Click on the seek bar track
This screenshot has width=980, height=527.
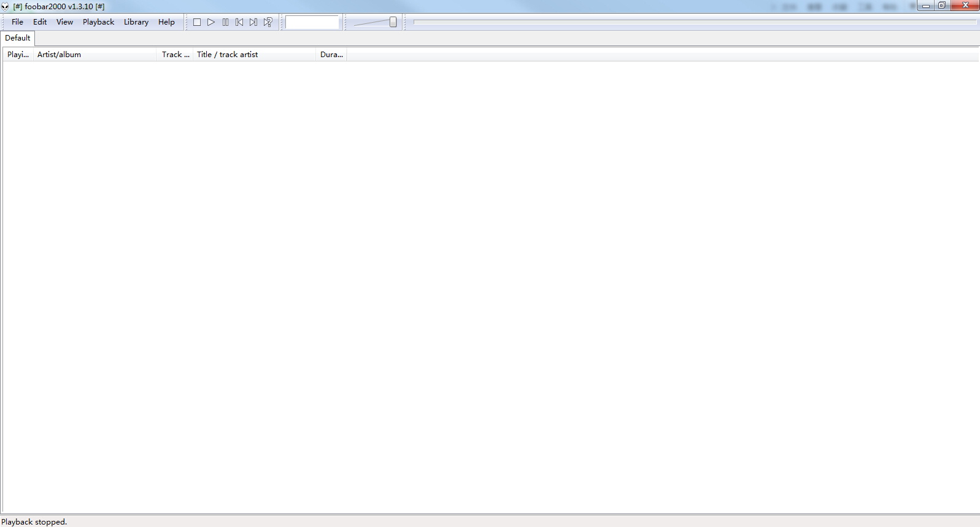coord(693,22)
